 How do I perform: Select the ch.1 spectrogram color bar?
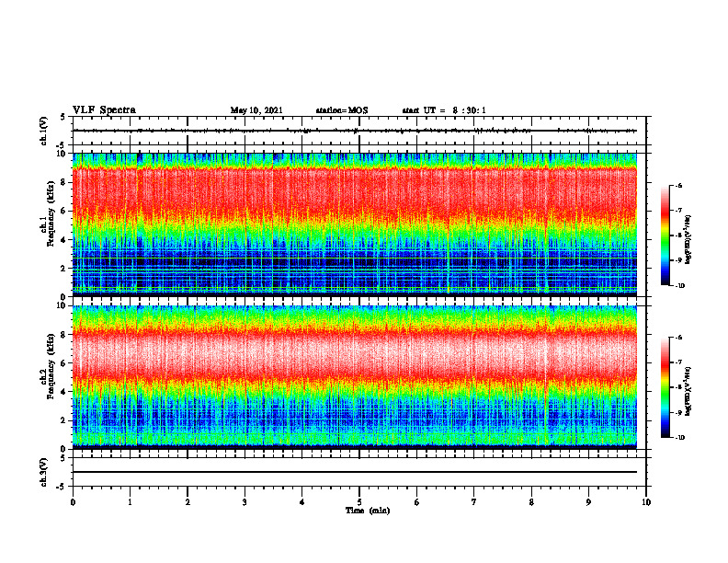(x=665, y=236)
